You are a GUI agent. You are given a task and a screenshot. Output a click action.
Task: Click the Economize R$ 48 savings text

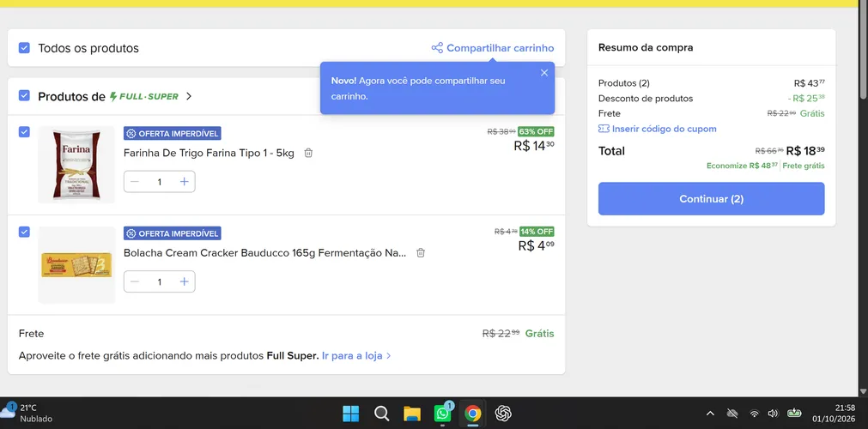[743, 166]
